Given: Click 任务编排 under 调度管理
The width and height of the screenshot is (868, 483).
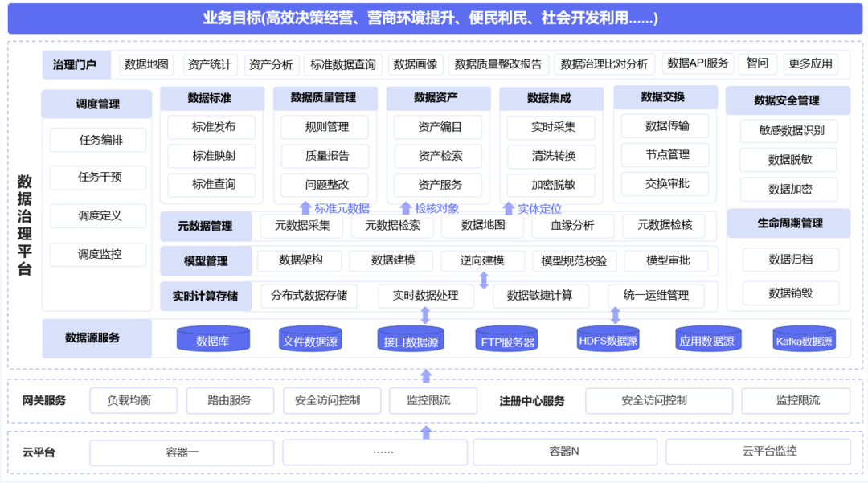Looking at the screenshot, I should coord(98,140).
